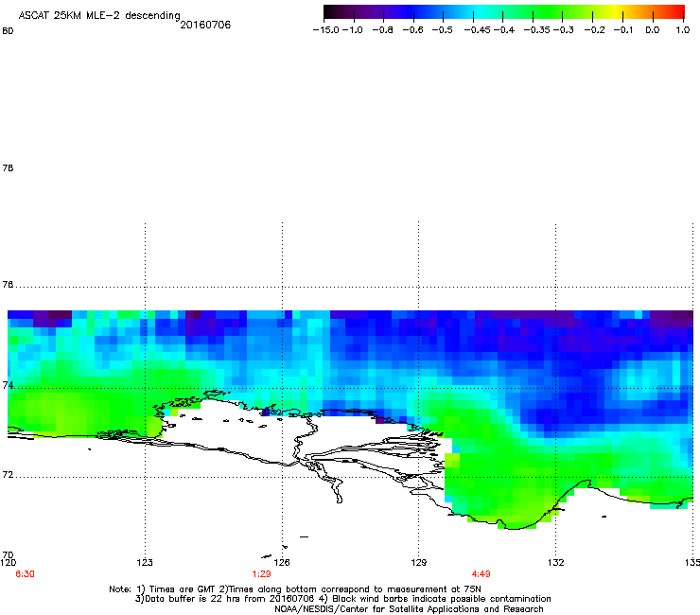Click the note line about 'Data buffer is 22 hrs'
This screenshot has height=615, width=700.
click(342, 599)
